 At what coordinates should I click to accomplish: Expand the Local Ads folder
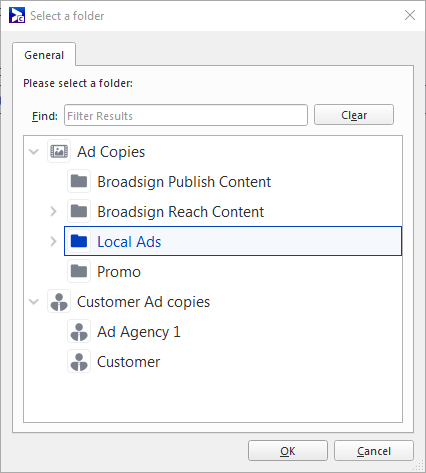tap(53, 241)
